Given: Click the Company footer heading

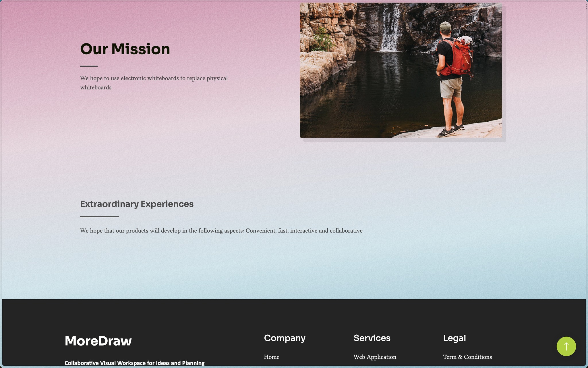Looking at the screenshot, I should (284, 338).
